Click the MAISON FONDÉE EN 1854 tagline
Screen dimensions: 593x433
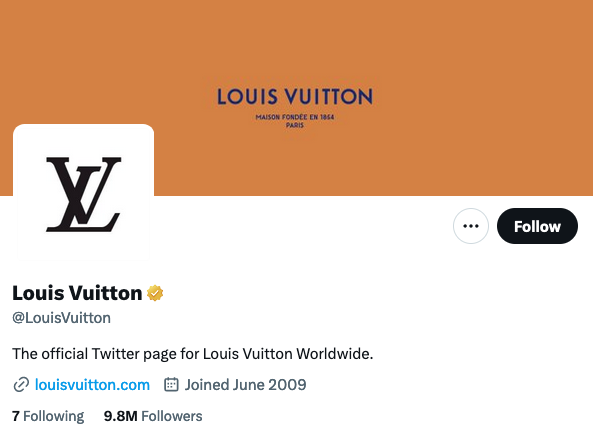point(295,117)
